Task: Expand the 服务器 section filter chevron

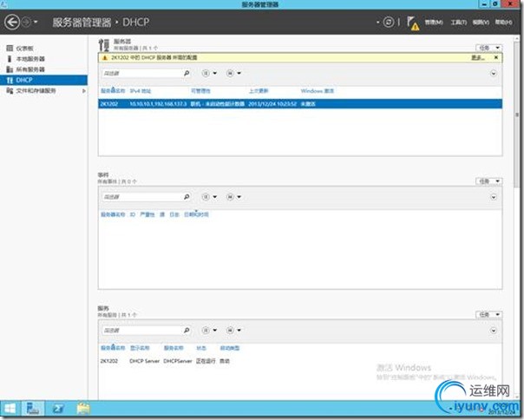Action: (494, 73)
